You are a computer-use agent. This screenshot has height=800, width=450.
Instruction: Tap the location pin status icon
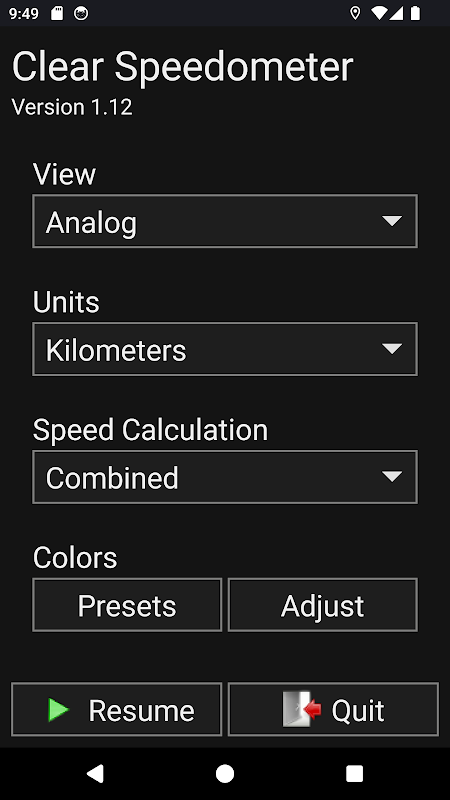(x=355, y=13)
